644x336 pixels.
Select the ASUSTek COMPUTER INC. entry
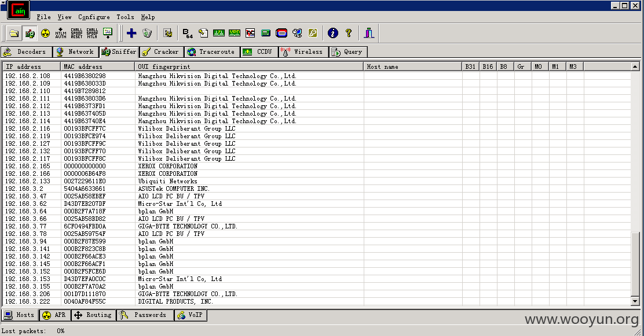click(x=174, y=189)
